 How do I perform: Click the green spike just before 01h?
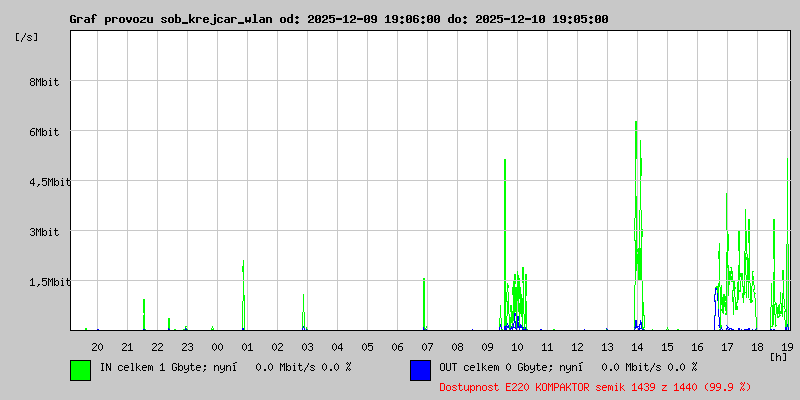[243, 295]
